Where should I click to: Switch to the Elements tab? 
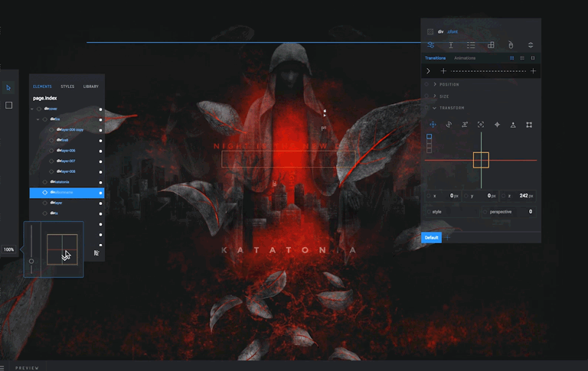(42, 86)
